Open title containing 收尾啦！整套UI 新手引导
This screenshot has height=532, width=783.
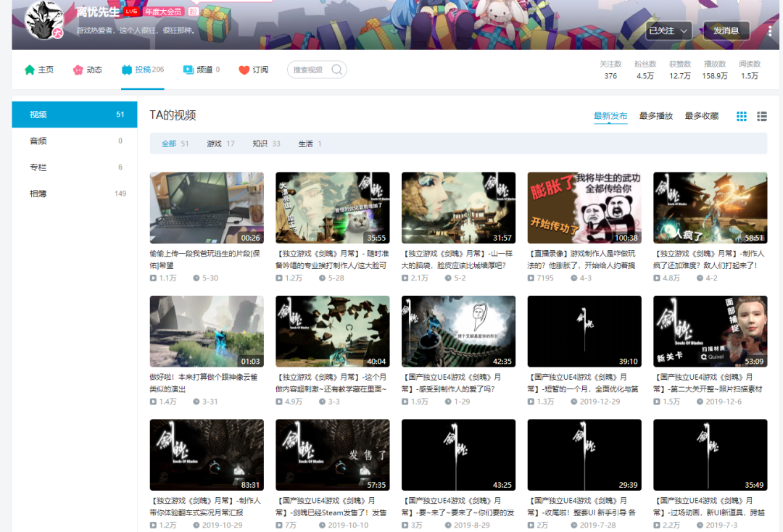(581, 507)
